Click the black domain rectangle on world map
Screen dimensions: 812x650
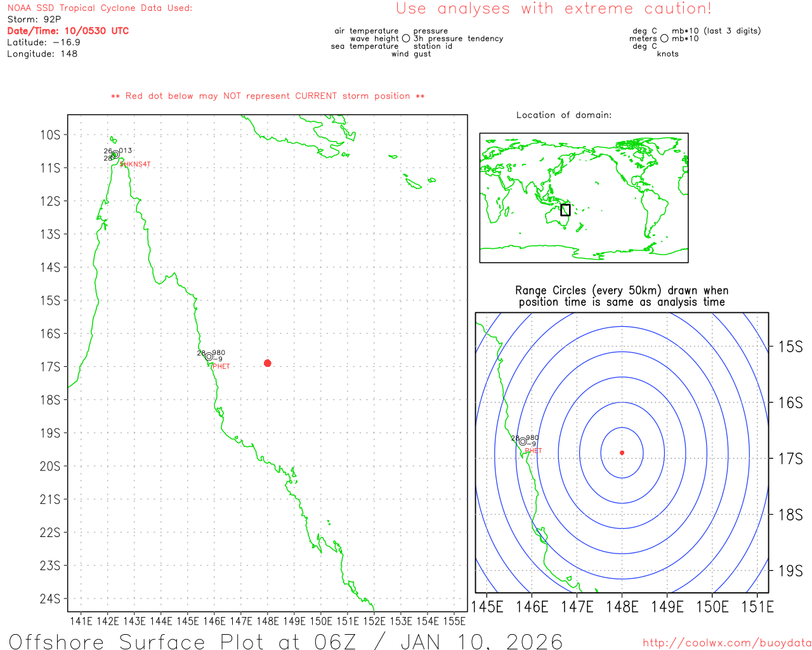(565, 210)
